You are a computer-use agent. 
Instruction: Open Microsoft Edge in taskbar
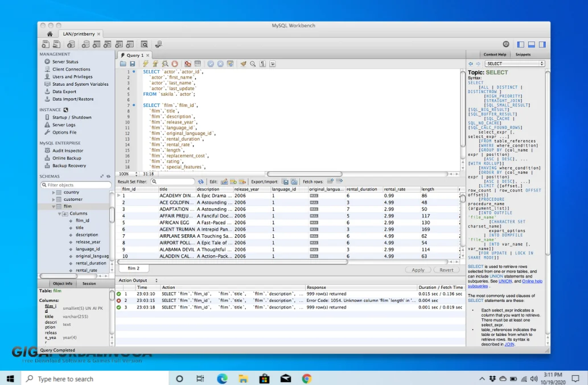222,379
